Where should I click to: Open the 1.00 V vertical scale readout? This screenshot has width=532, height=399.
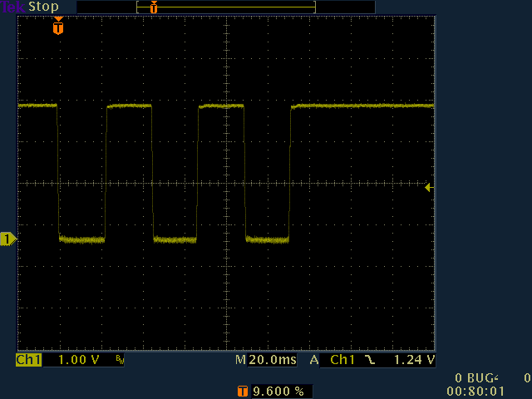76,361
